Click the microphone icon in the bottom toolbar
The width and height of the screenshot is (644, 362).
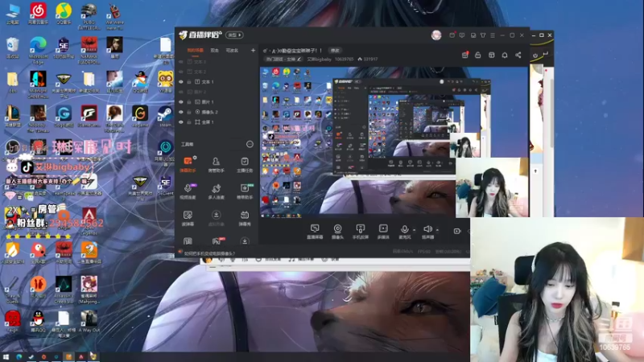click(405, 229)
